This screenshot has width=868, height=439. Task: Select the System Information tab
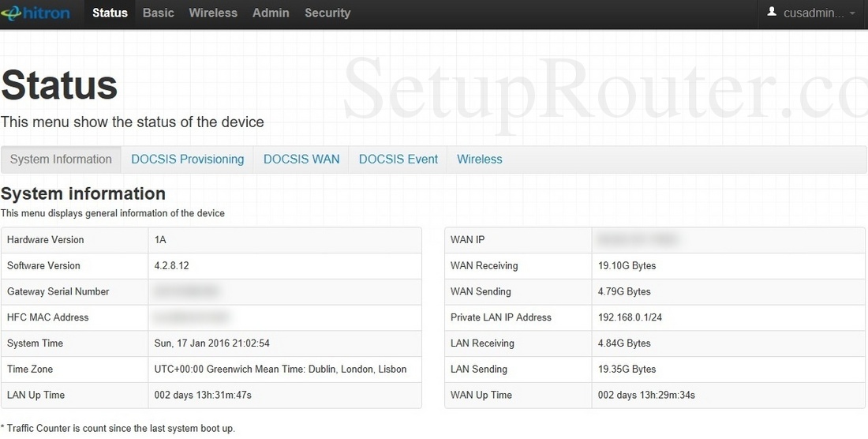tap(61, 159)
